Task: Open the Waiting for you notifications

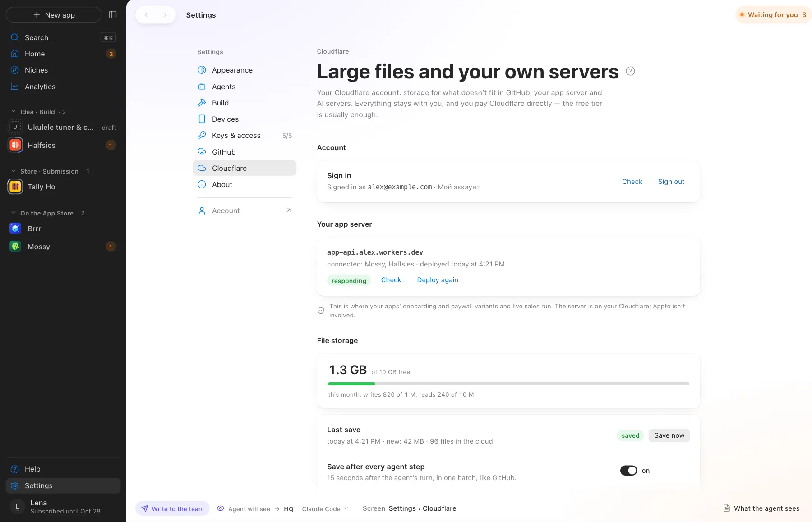Action: [x=773, y=15]
